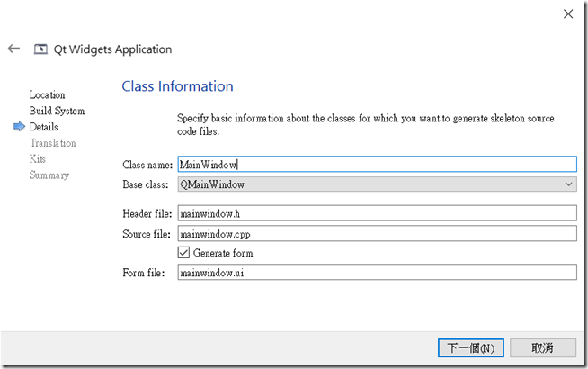Click the Base class dropdown chevron

click(x=568, y=184)
